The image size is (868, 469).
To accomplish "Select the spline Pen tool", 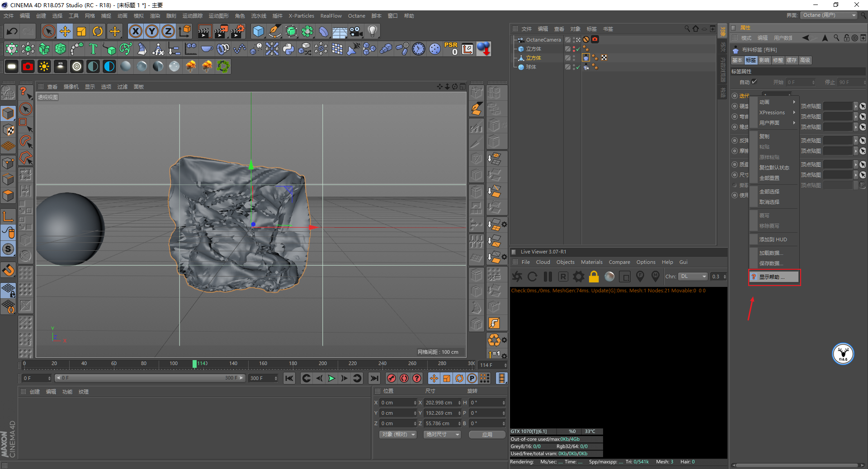I will pyautogui.click(x=274, y=31).
